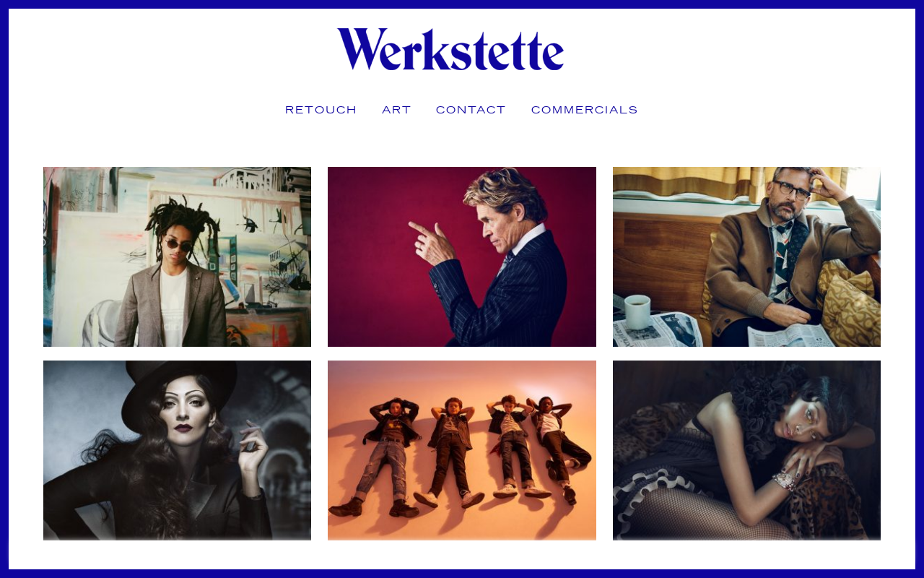Screen dimensions: 924x578
Task: Open the Contact page link
Action: [471, 110]
